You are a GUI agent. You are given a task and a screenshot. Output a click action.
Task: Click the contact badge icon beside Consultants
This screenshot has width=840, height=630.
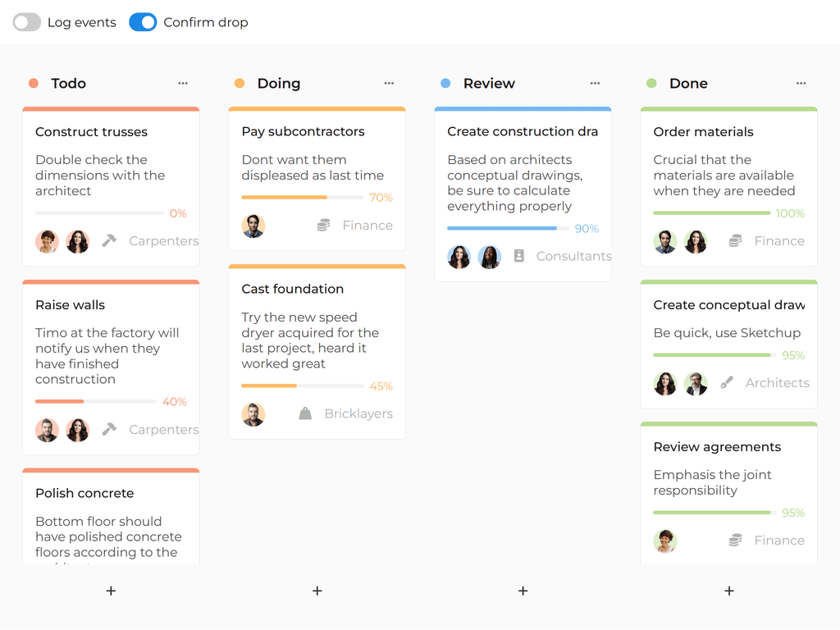pyautogui.click(x=518, y=257)
